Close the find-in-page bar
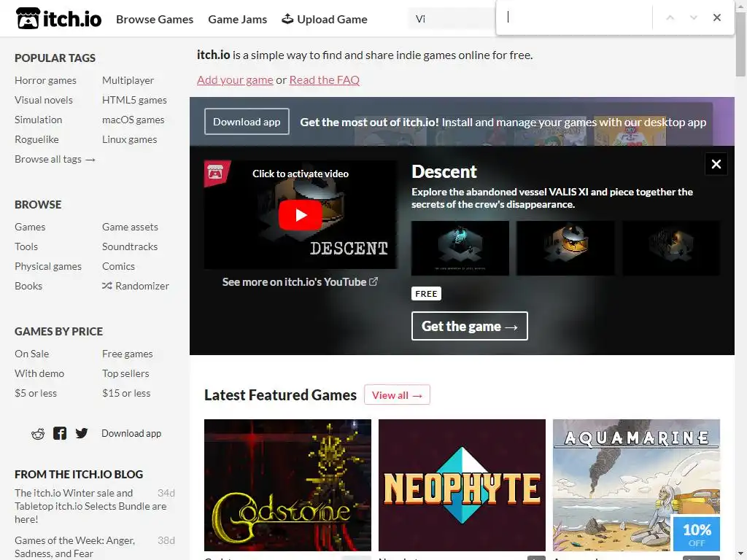 click(716, 17)
